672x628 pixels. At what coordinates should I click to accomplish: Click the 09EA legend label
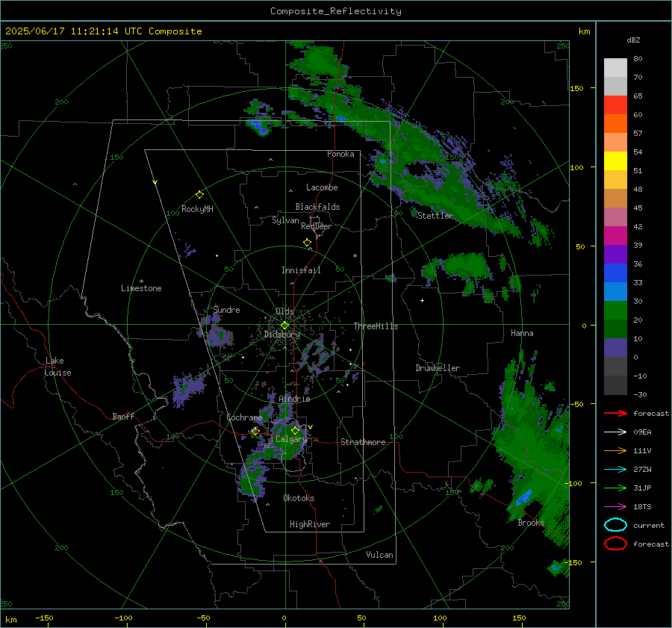coord(642,432)
